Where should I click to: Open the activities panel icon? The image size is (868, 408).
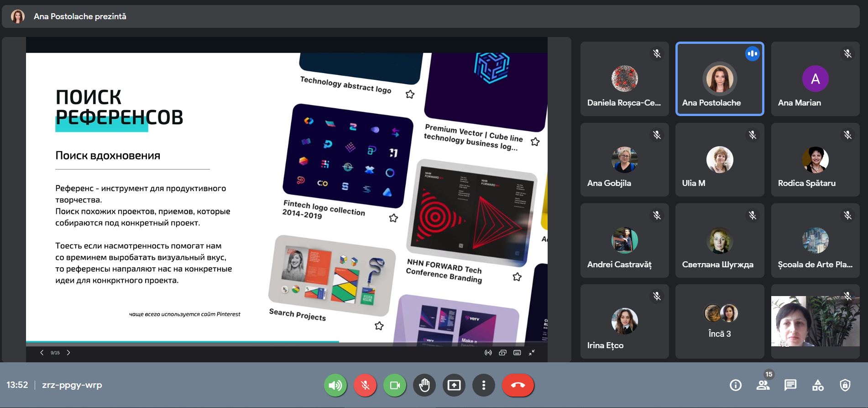coord(818,385)
